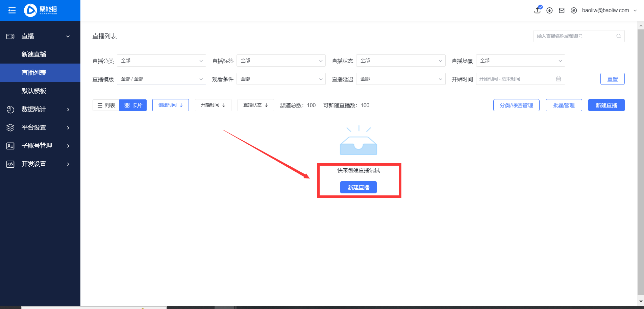644x309 pixels.
Task: Open account menu baoliw@baoliw.com
Action: pos(609,10)
